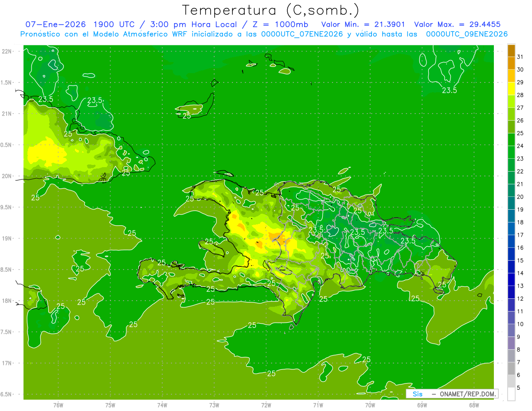Click the legend value label 20
The image size is (532, 411).
(520, 197)
